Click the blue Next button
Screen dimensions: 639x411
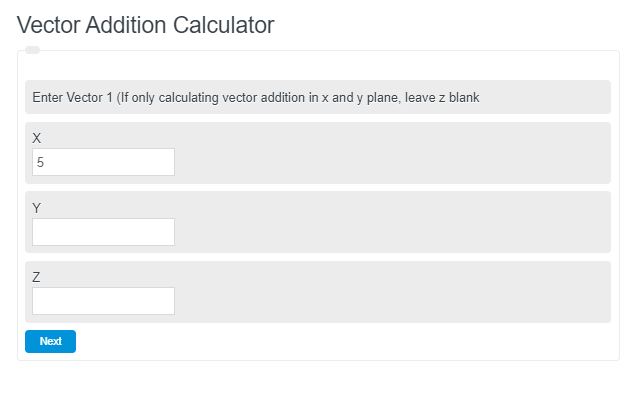click(x=50, y=341)
